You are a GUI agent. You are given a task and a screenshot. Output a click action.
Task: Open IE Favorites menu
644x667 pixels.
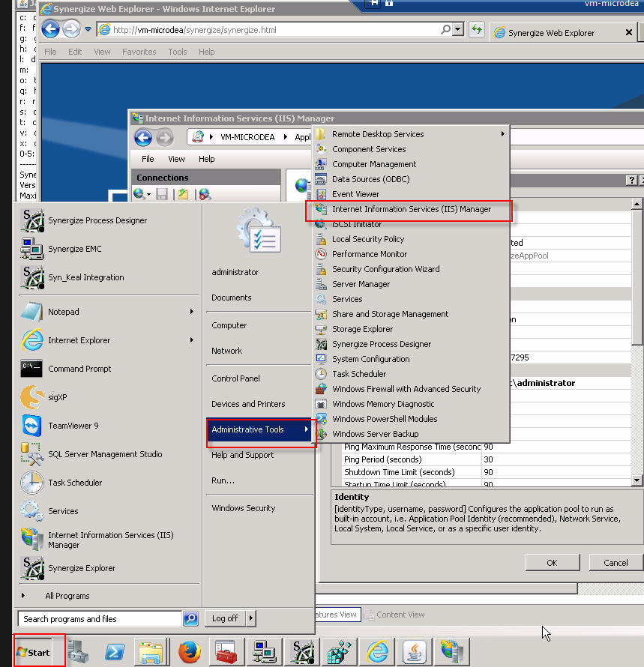139,52
